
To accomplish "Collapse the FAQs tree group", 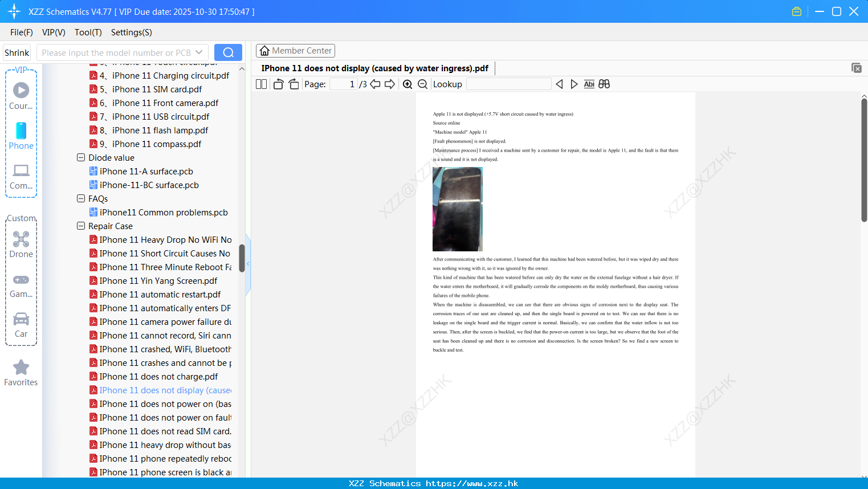I will pos(81,198).
